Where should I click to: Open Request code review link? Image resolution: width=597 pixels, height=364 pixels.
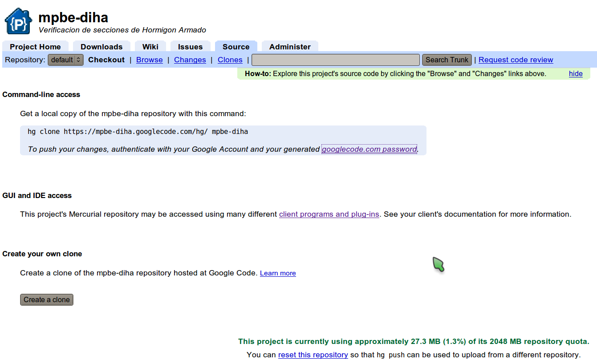pos(516,60)
